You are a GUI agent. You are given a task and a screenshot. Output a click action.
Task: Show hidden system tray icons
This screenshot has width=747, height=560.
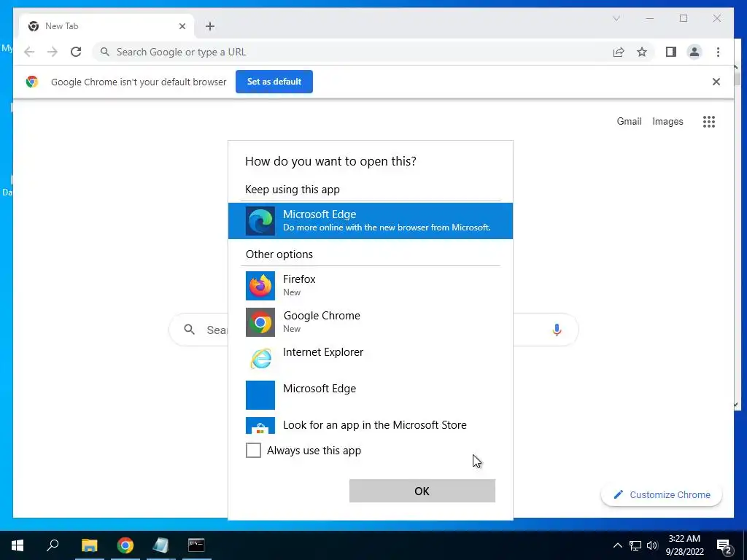click(617, 545)
